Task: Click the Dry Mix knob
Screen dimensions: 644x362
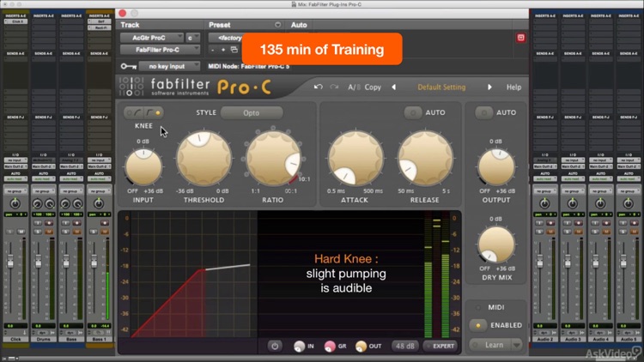Action: pos(496,244)
